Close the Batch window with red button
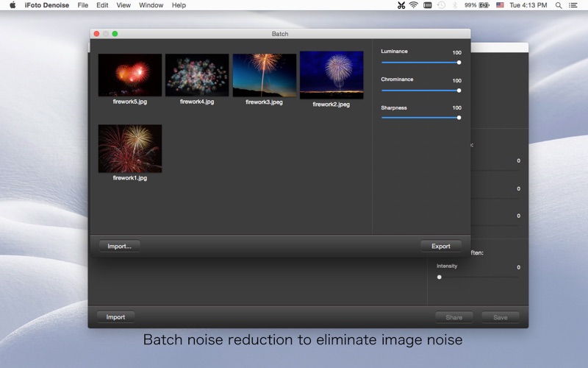Image resolution: width=588 pixels, height=368 pixels. pyautogui.click(x=96, y=34)
